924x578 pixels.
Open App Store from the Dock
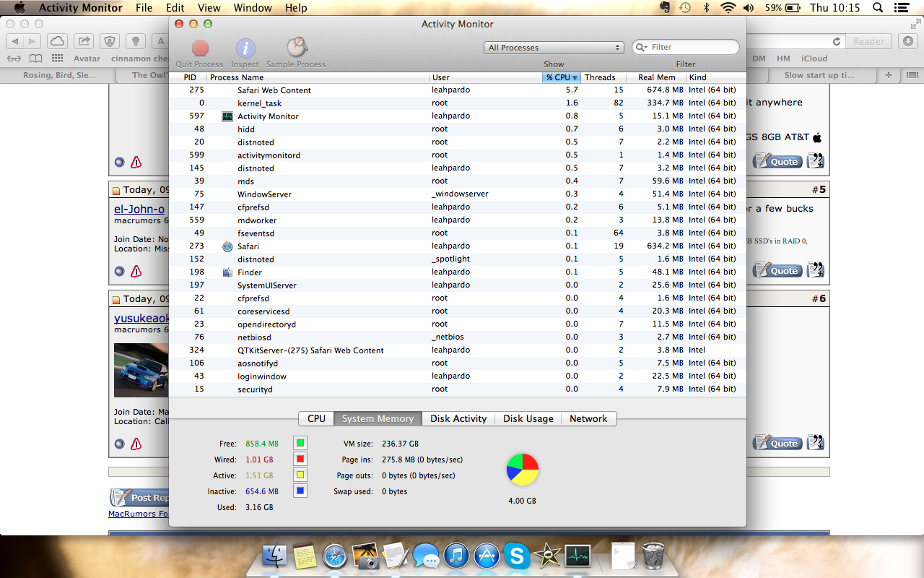coord(487,556)
